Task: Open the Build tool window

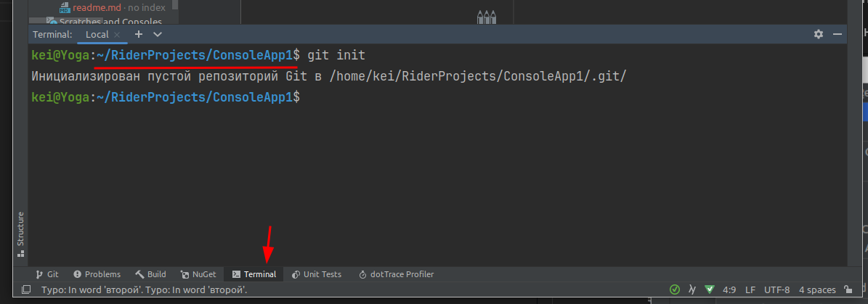Action: [x=150, y=274]
